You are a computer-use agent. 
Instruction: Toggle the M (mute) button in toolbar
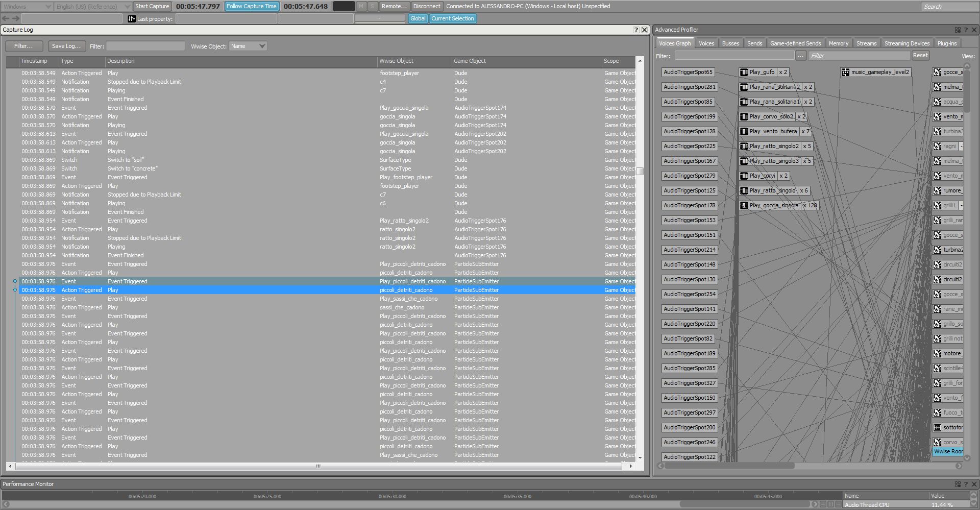[361, 6]
